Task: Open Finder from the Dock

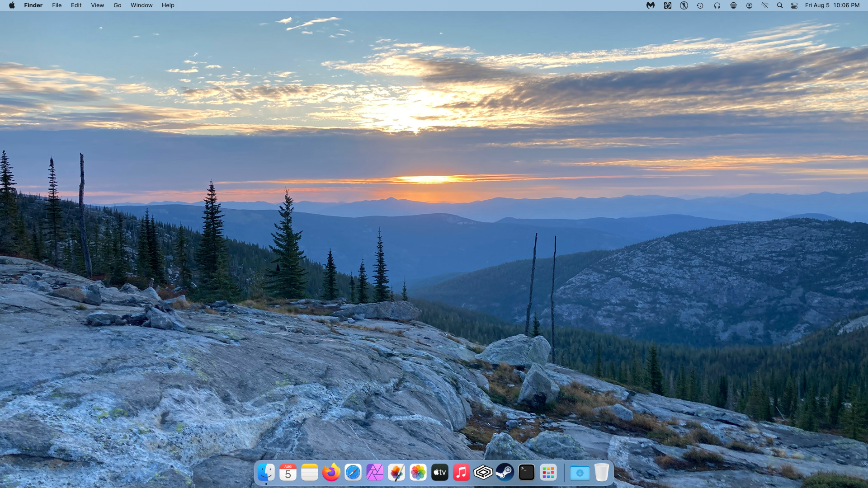Action: click(x=266, y=473)
